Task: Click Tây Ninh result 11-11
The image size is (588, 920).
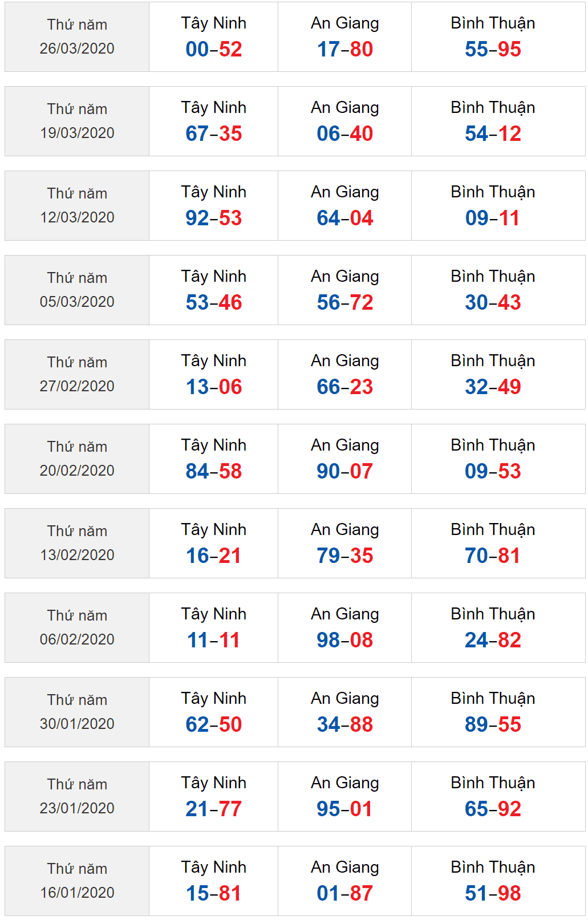Action: pos(213,640)
